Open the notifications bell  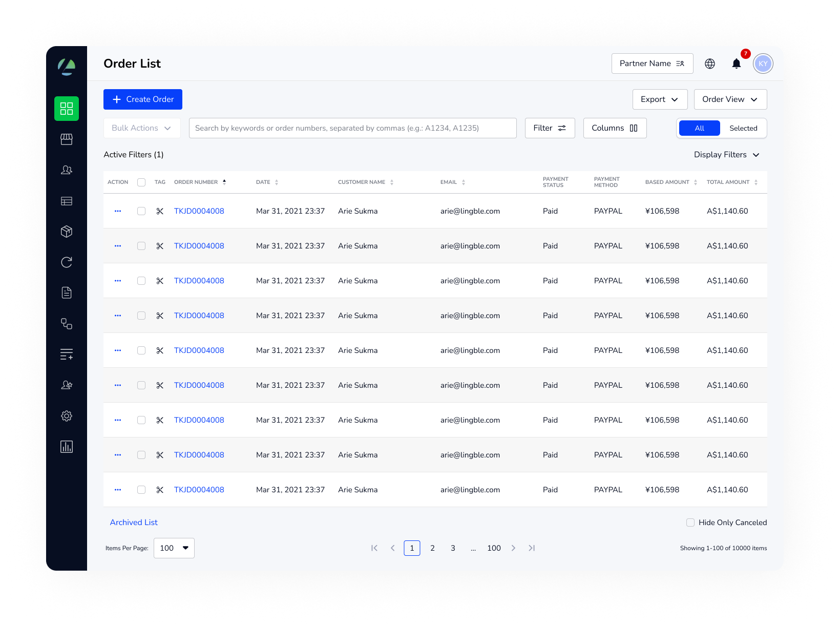point(737,64)
